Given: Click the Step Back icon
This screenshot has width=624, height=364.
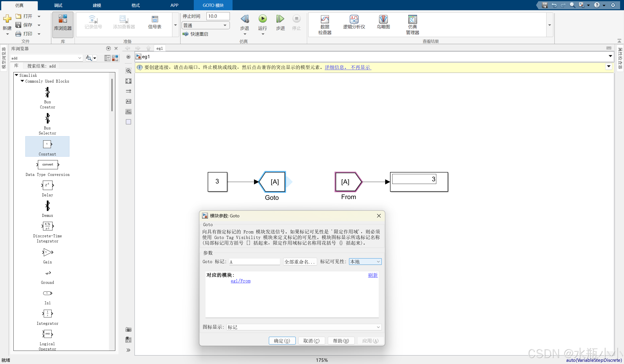Looking at the screenshot, I should 245,19.
